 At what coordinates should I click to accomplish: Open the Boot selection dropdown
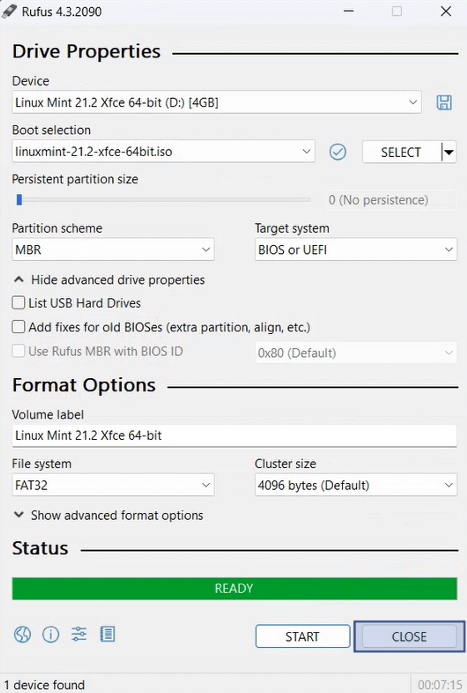pos(163,152)
